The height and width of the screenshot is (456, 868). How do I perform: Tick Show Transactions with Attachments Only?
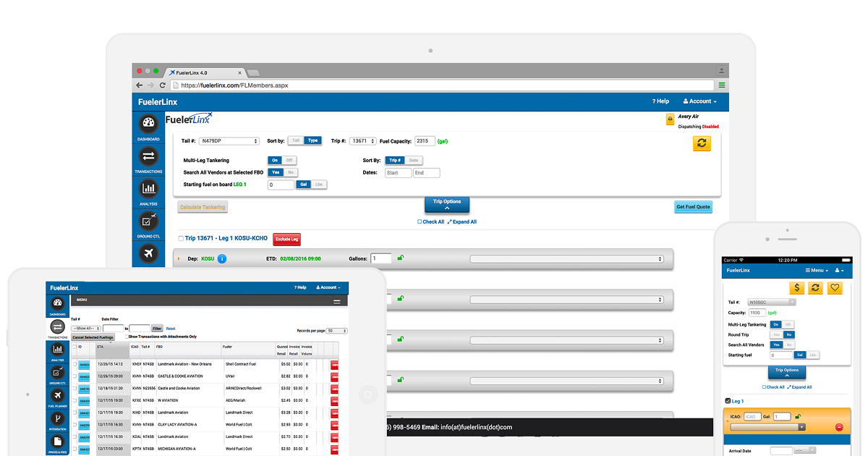coord(127,337)
